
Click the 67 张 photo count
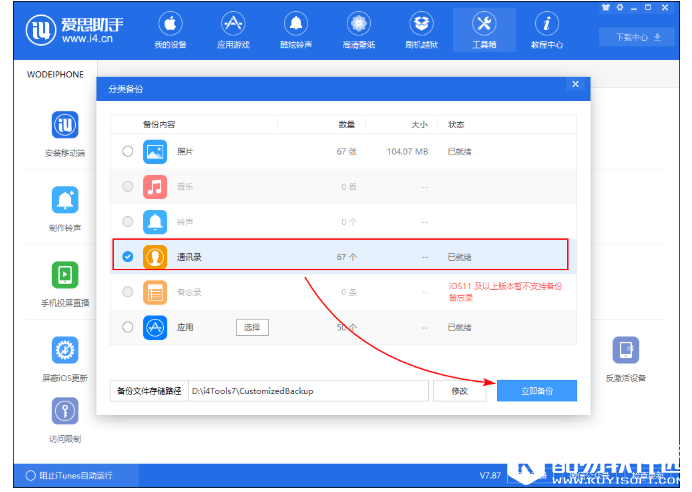point(346,151)
